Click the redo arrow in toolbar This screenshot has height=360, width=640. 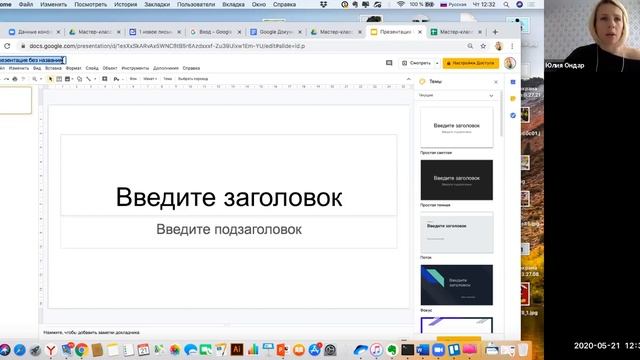click(6, 79)
